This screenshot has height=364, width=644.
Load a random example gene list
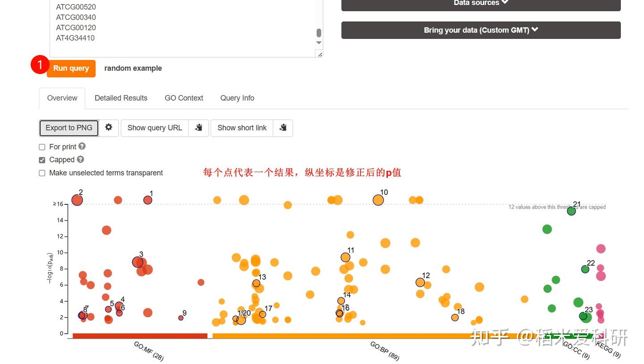pyautogui.click(x=133, y=68)
